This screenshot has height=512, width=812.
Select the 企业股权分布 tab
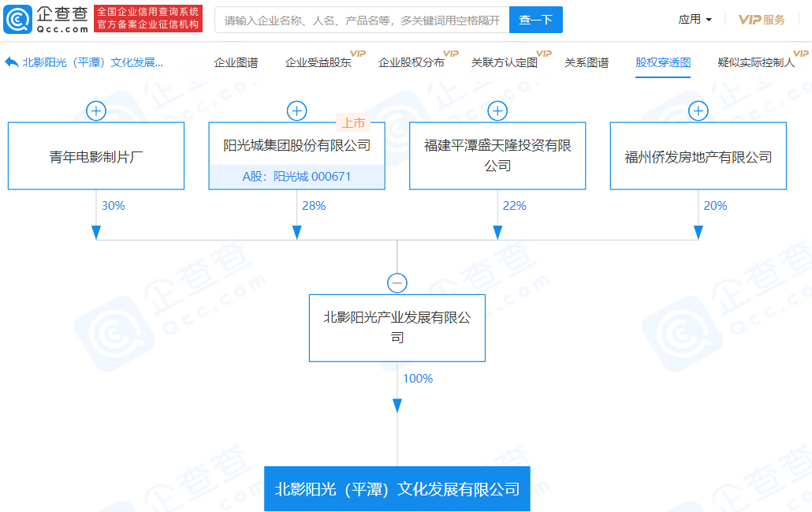point(411,62)
